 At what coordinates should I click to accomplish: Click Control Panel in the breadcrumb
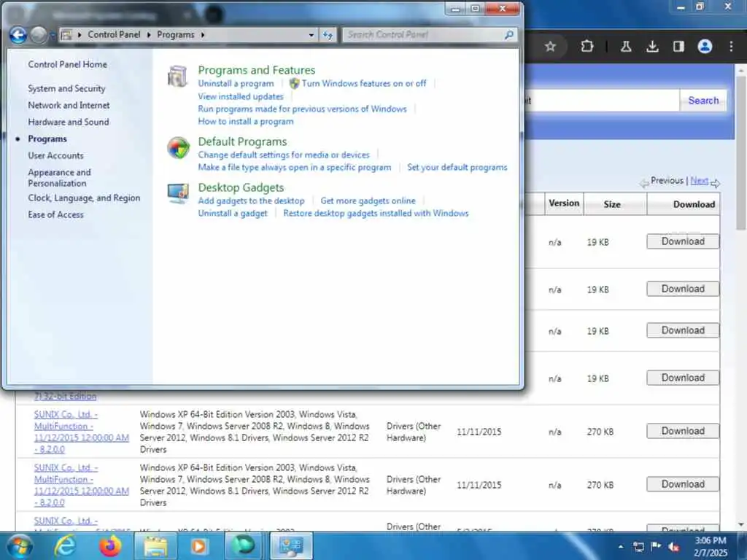114,35
